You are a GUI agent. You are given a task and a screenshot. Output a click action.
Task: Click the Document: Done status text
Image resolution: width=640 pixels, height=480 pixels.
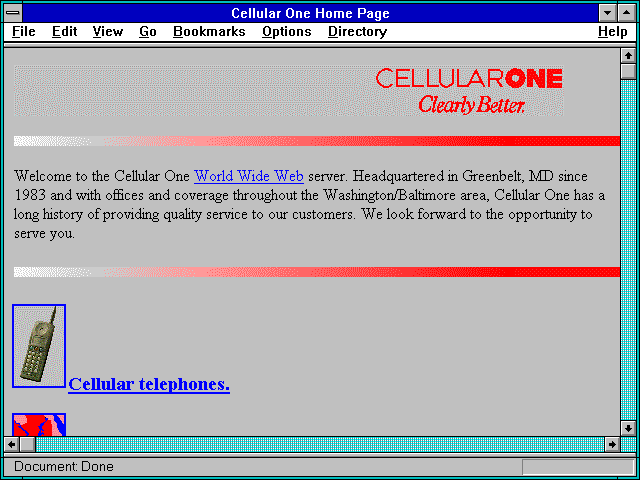click(64, 467)
